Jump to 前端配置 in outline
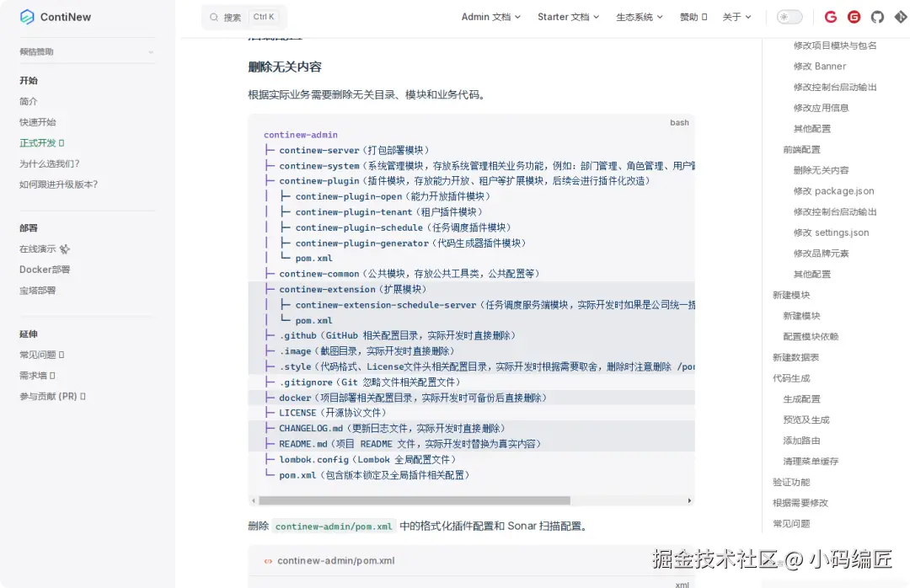Screen dimensions: 910x588 pos(801,150)
